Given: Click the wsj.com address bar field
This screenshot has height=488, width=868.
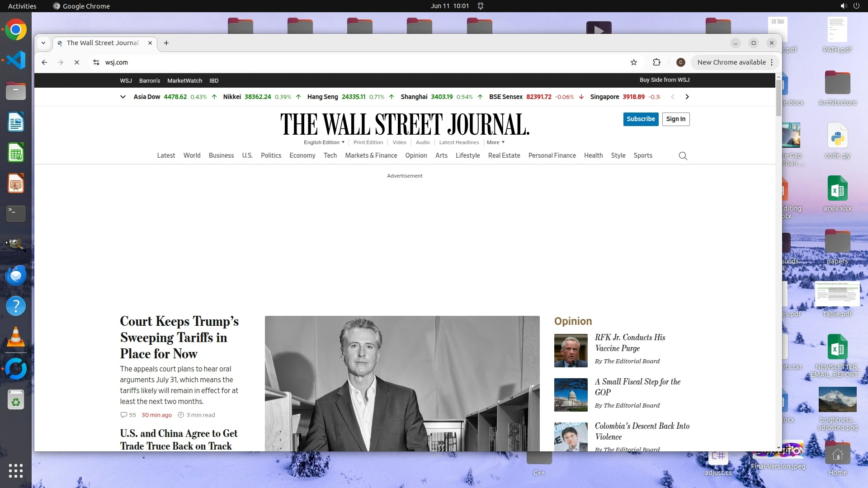Looking at the screenshot, I should (x=316, y=62).
